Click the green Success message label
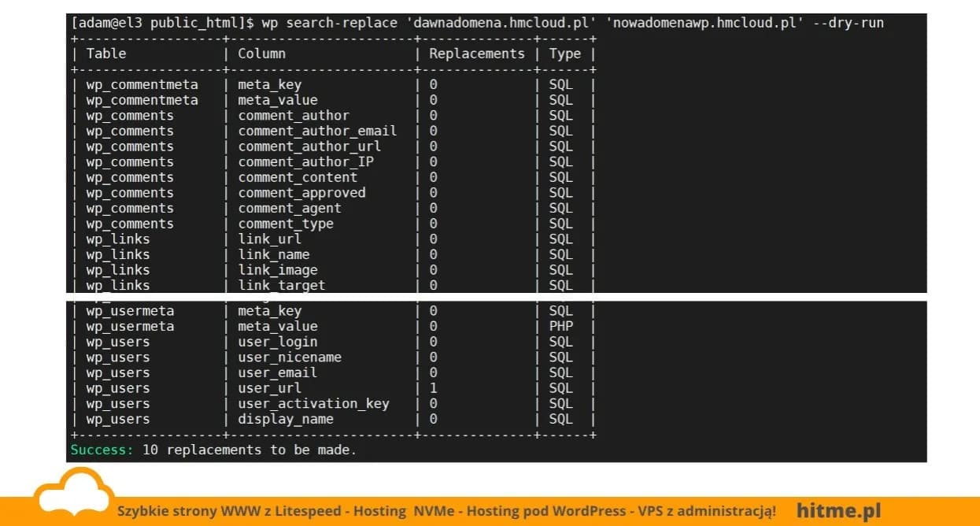The height and width of the screenshot is (526, 980). tap(102, 450)
